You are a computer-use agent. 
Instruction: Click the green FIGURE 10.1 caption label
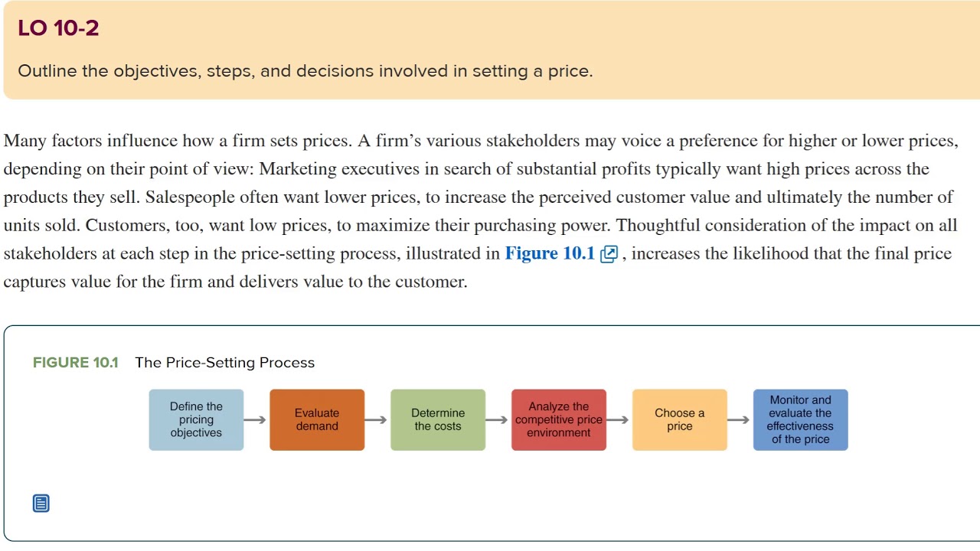(75, 363)
